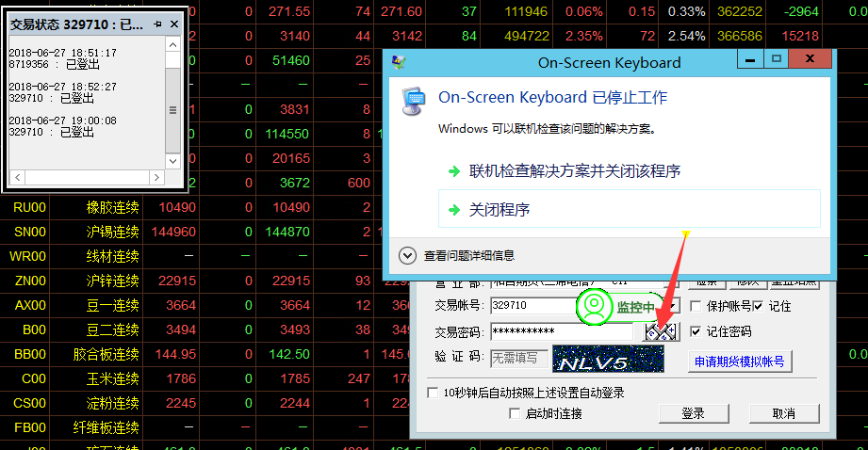Click the 8719356 : 已登出 log line

point(55,65)
